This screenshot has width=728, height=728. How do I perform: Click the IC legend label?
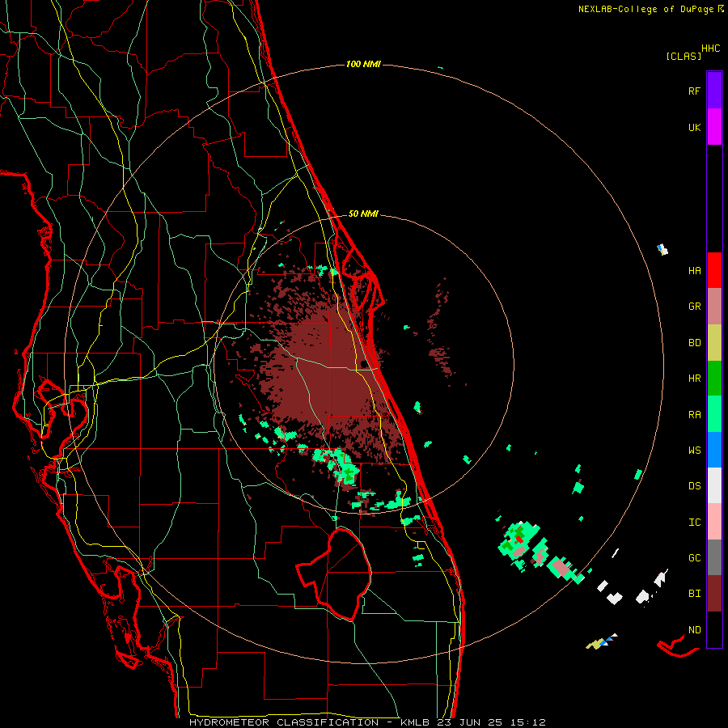tap(694, 523)
